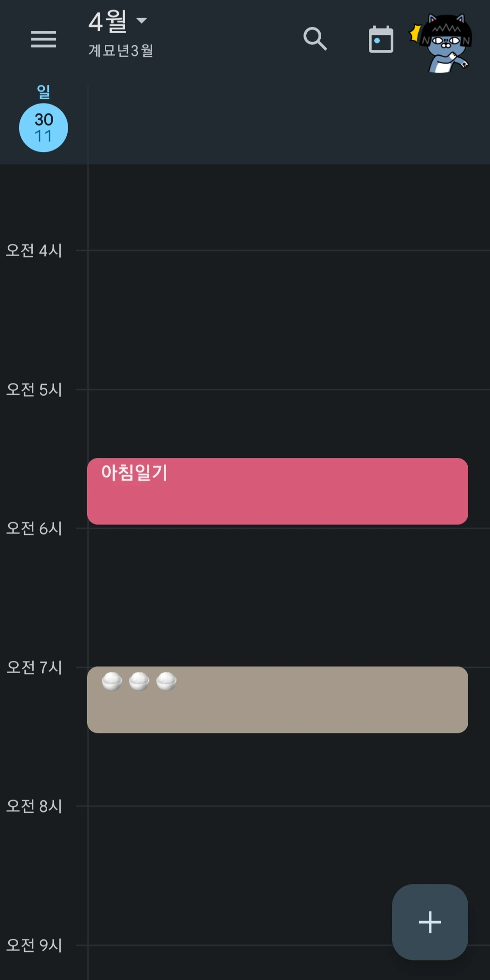This screenshot has width=490, height=980.
Task: Tap the first rice bowl emoji
Action: pyautogui.click(x=112, y=681)
